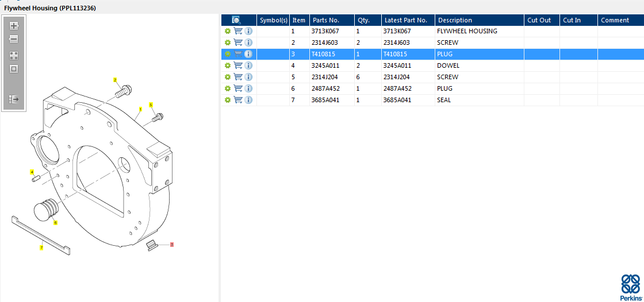Add PLUG T410815 to cart

238,54
